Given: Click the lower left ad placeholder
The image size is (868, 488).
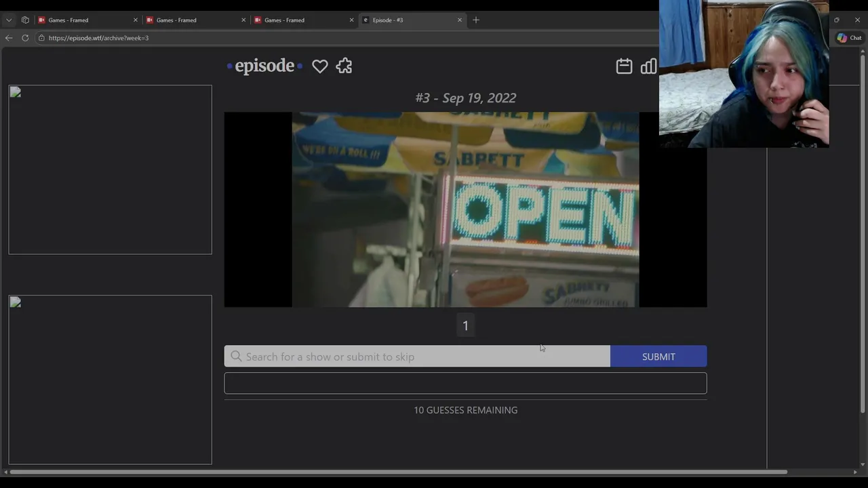Looking at the screenshot, I should [110, 380].
